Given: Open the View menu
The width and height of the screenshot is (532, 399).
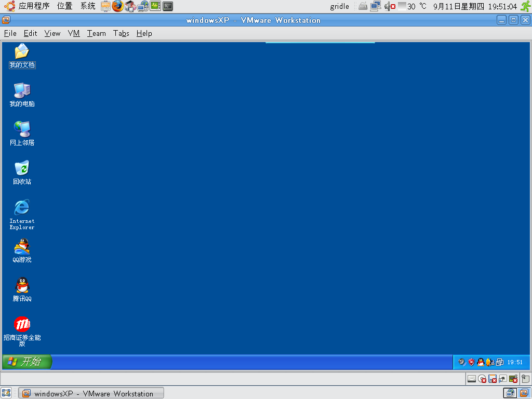Looking at the screenshot, I should click(x=52, y=33).
